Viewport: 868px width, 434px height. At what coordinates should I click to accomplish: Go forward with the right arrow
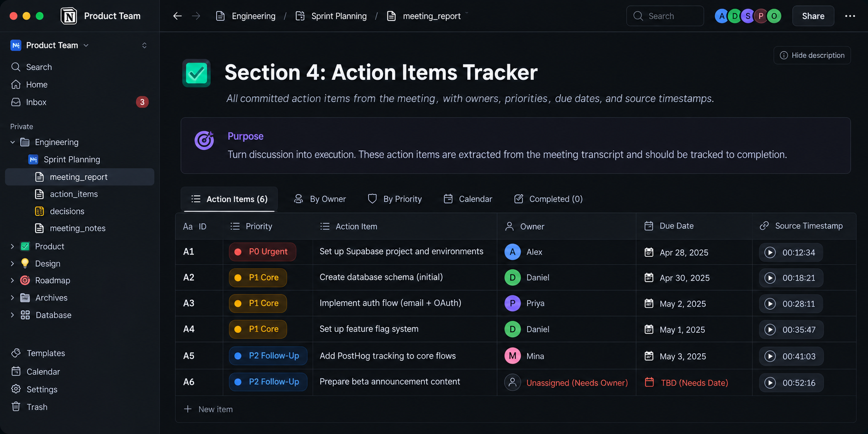(196, 16)
